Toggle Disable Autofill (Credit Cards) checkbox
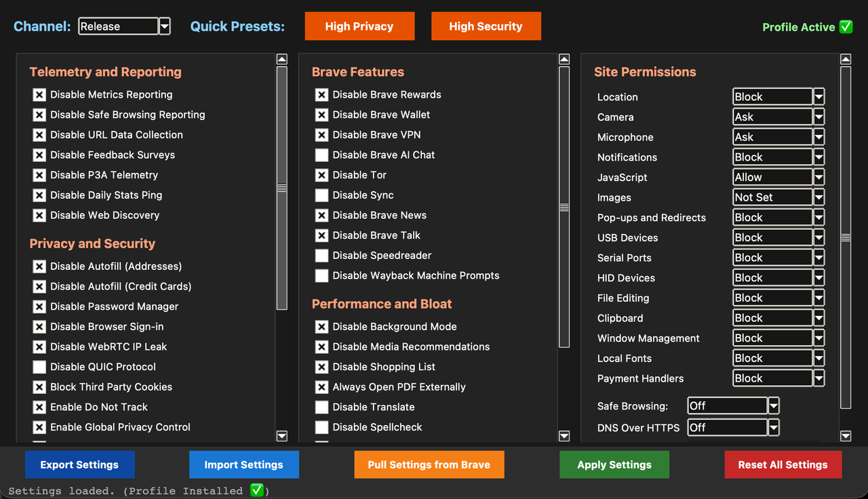 coord(39,287)
